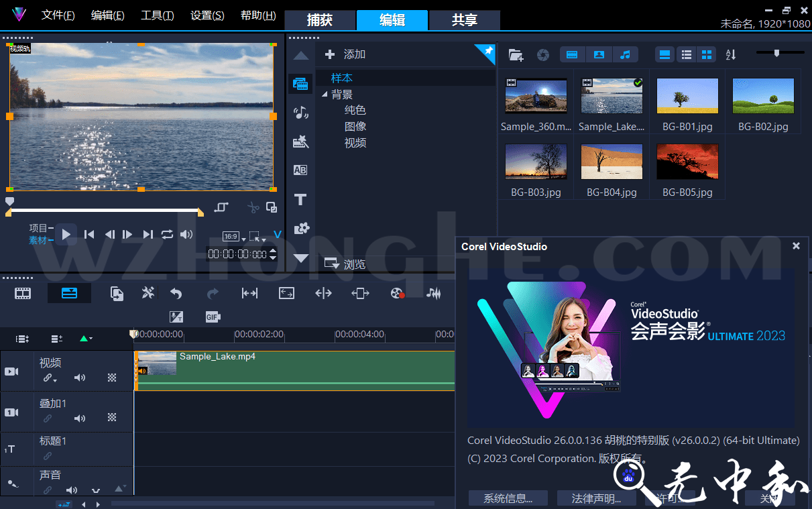The width and height of the screenshot is (812, 509).
Task: Switch to the 共享 tab
Action: point(464,20)
